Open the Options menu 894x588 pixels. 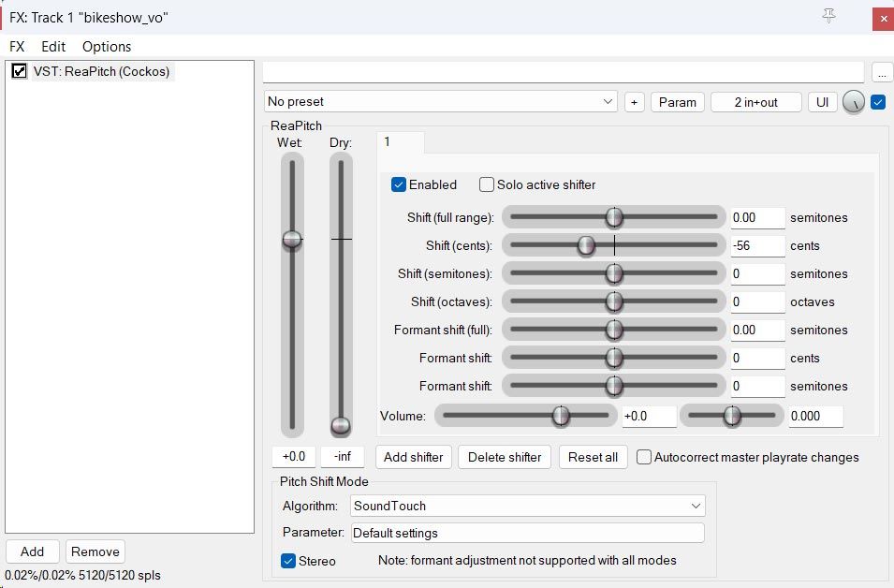[106, 46]
